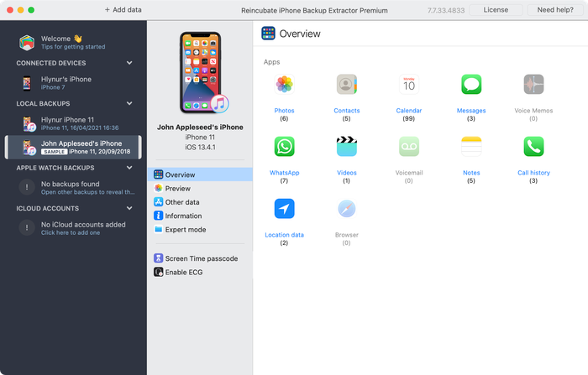Click the No backups found warning icon
The height and width of the screenshot is (375, 588).
[27, 187]
